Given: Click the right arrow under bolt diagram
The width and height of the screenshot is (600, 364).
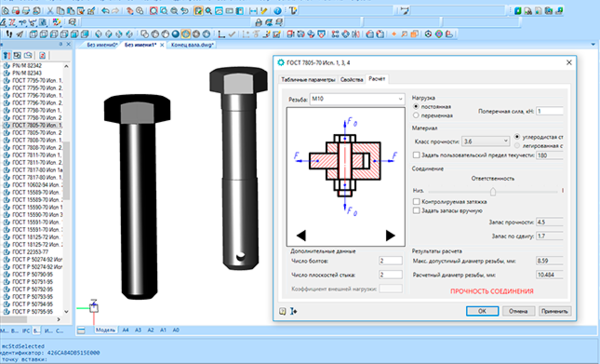Looking at the screenshot, I should (390, 235).
